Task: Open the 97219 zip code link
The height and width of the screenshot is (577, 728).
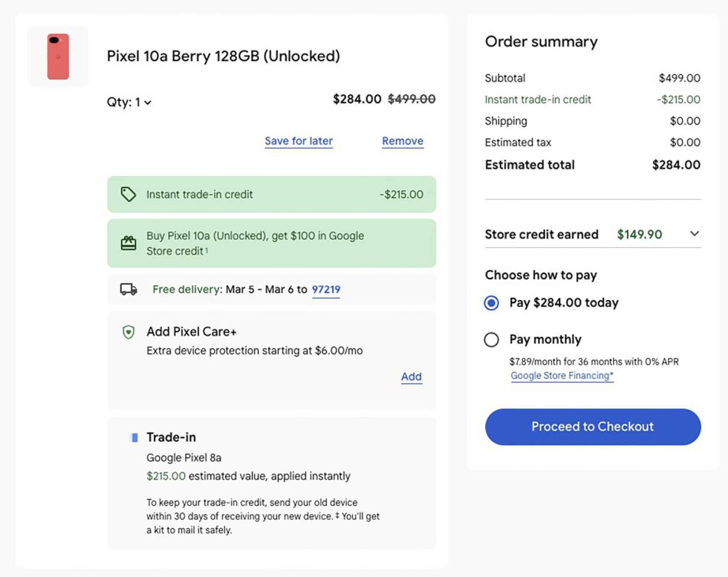Action: pos(326,290)
